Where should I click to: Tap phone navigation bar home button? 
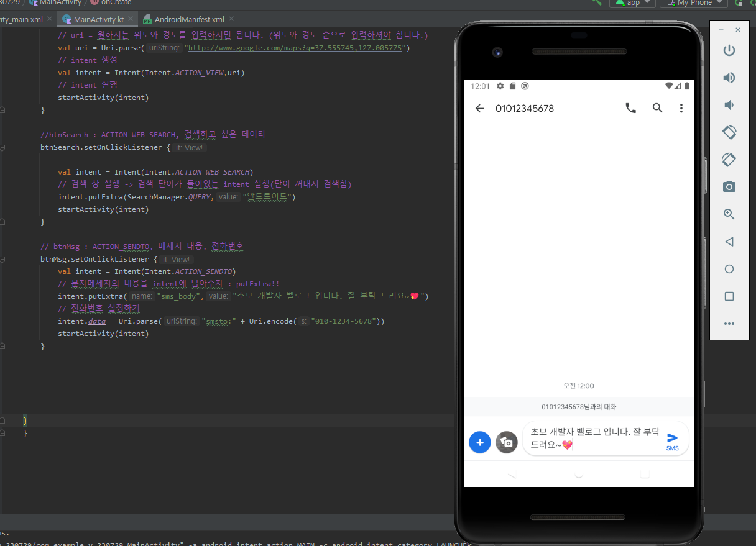coord(579,475)
